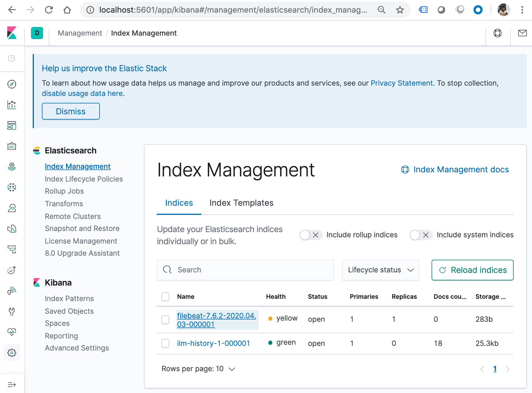Viewport: 532px width, 393px height.
Task: Open Maps icon in sidebar
Action: (12, 167)
